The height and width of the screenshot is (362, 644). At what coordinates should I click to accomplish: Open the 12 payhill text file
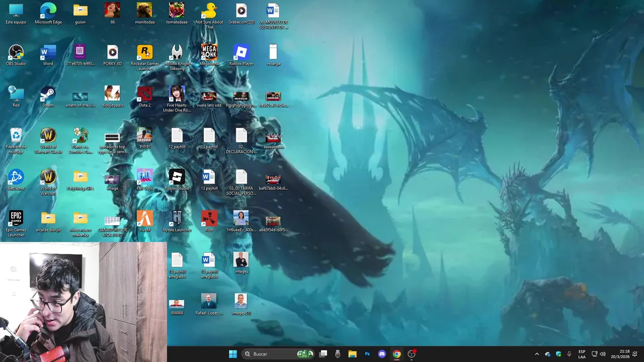tap(177, 138)
